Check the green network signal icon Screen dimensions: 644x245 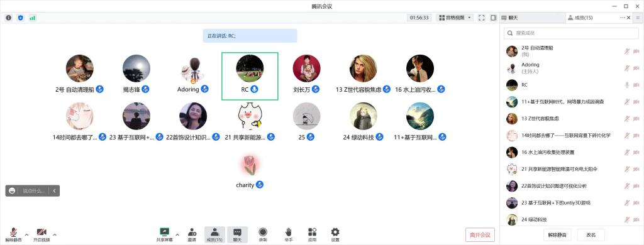click(x=32, y=18)
